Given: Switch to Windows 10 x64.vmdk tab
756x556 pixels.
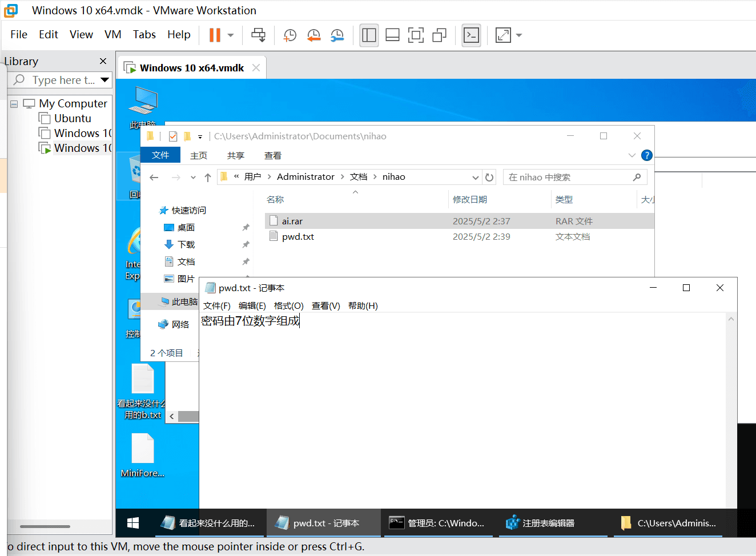Looking at the screenshot, I should [192, 68].
